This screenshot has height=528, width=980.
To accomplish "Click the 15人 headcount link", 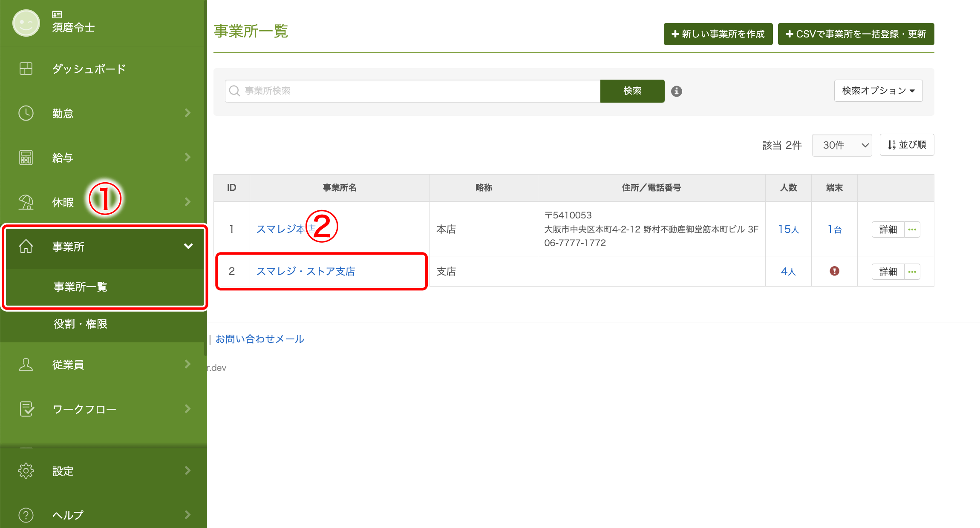I will [x=788, y=229].
